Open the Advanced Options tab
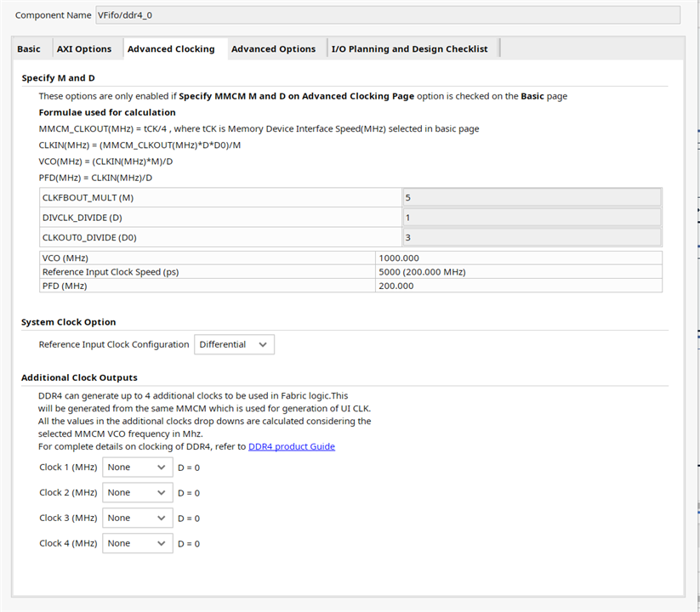Screen dimensions: 700x612 (x=273, y=49)
